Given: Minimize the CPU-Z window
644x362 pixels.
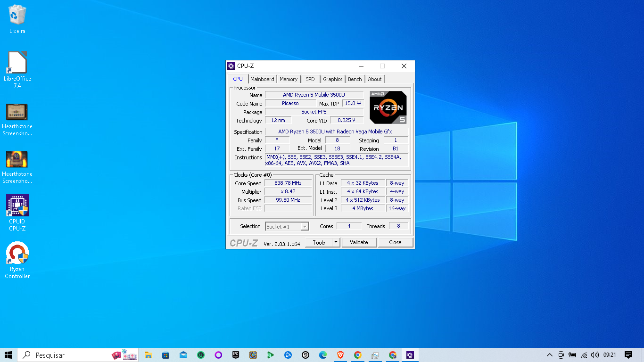Looking at the screenshot, I should coord(361,66).
